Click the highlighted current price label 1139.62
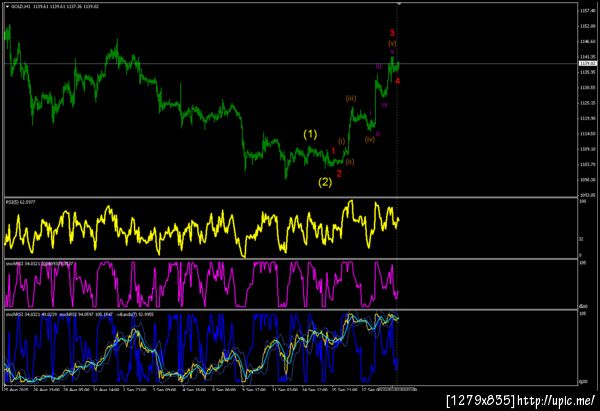 click(x=588, y=64)
